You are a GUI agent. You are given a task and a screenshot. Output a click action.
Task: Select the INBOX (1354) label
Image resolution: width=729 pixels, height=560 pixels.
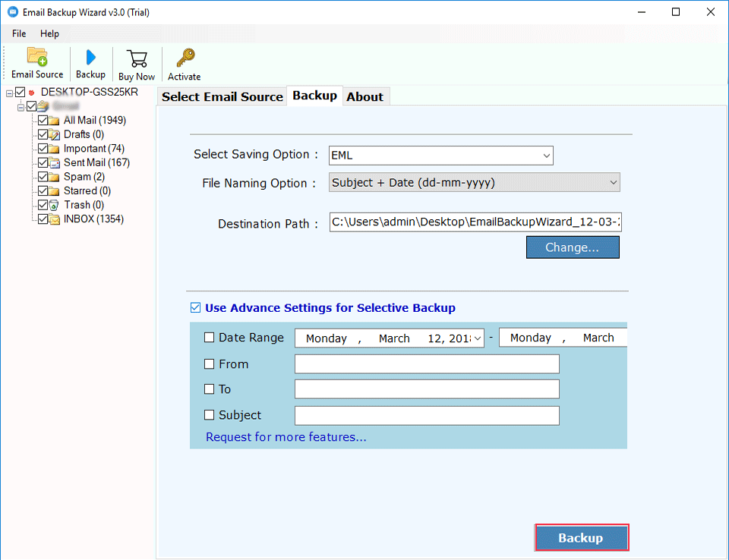[93, 219]
